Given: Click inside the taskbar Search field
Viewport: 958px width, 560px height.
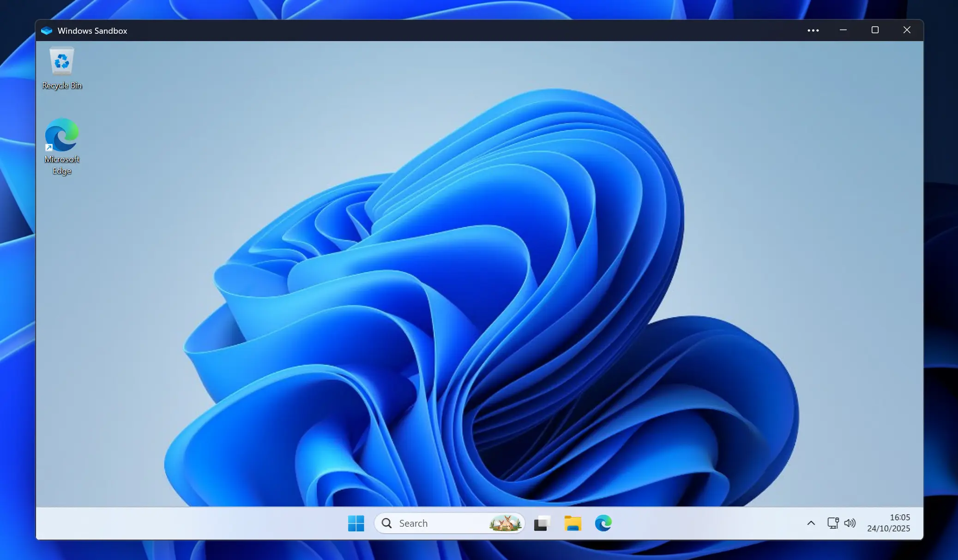Looking at the screenshot, I should (x=439, y=523).
